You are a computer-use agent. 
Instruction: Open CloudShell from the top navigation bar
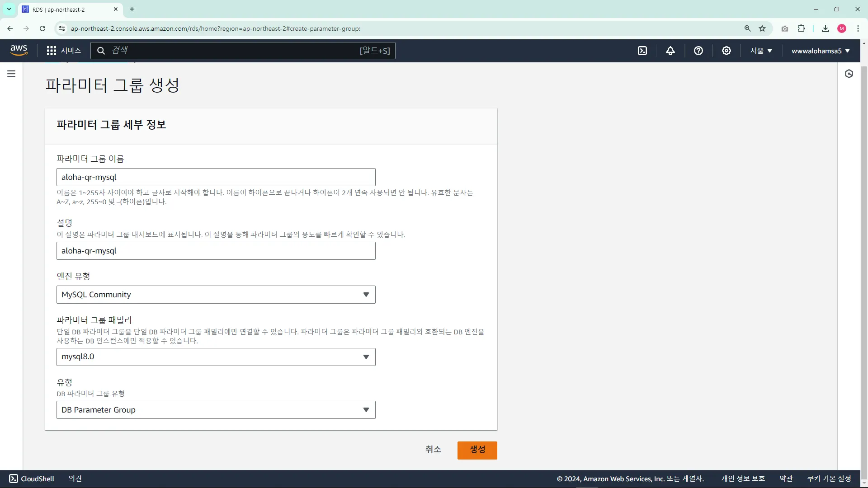tap(642, 51)
